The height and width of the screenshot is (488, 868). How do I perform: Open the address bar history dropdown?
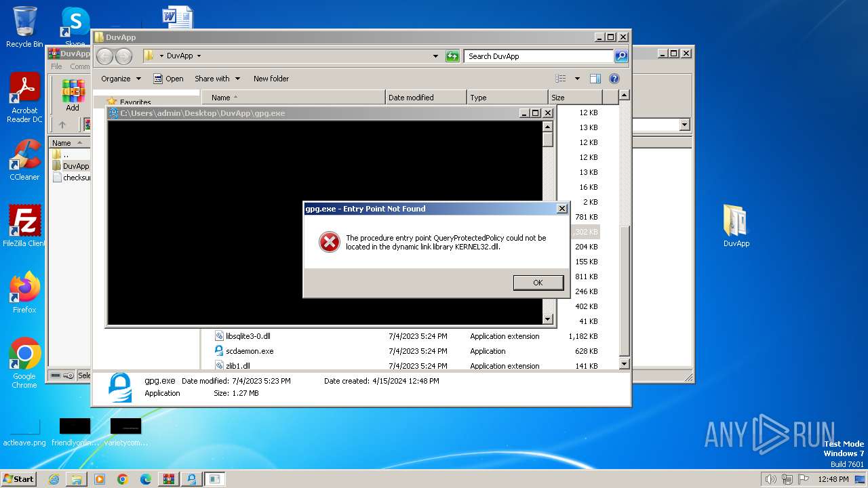coord(435,56)
